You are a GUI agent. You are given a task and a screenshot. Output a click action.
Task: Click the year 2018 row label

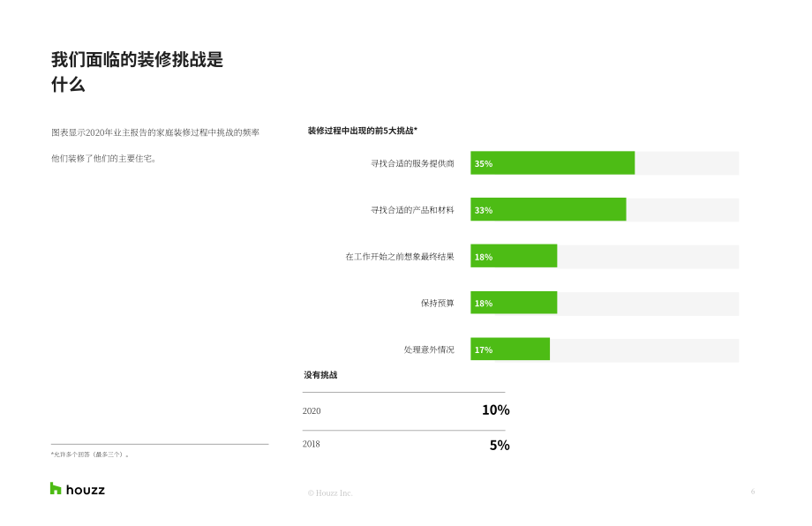point(312,444)
